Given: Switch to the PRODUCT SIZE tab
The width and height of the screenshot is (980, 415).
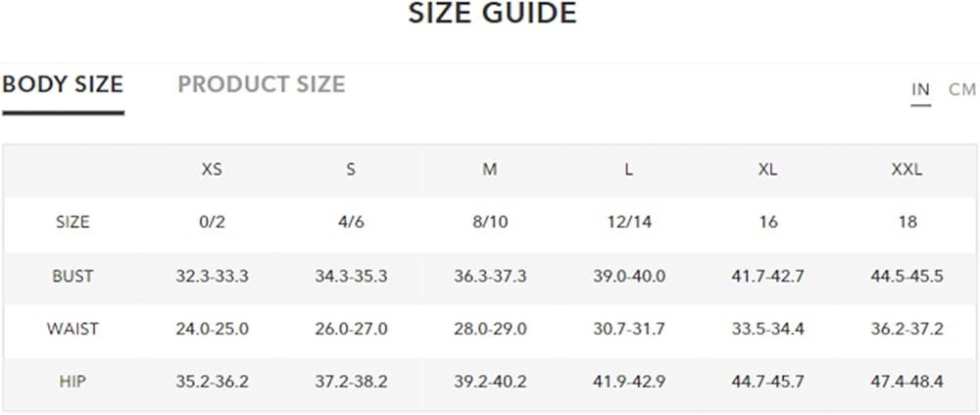Looking at the screenshot, I should [262, 84].
